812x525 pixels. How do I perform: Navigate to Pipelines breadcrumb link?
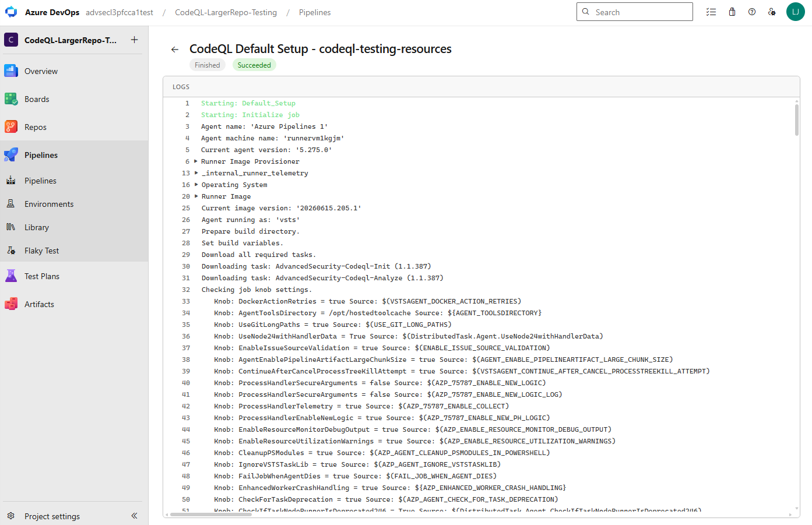coord(315,12)
